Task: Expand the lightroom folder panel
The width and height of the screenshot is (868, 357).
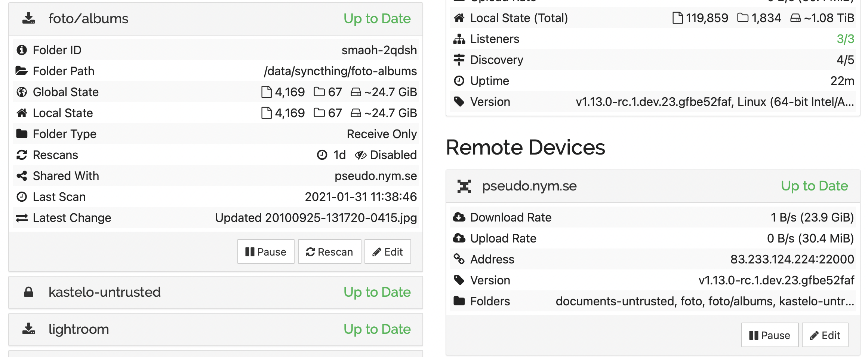Action: click(x=216, y=329)
